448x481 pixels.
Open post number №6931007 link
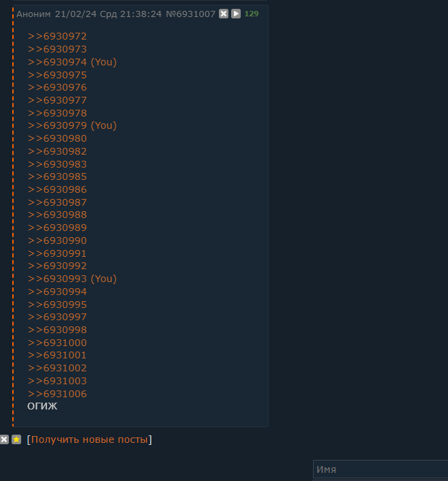[191, 14]
